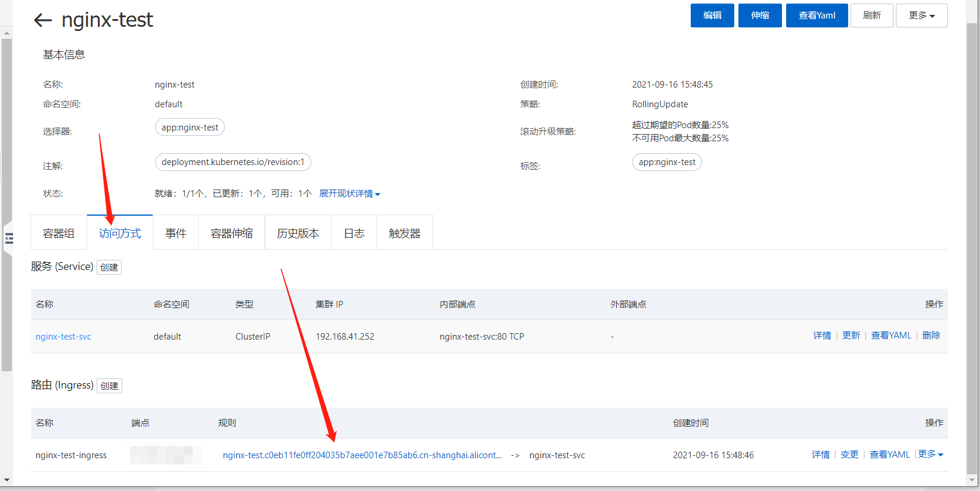
Task: Click the 编辑 button
Action: point(712,15)
